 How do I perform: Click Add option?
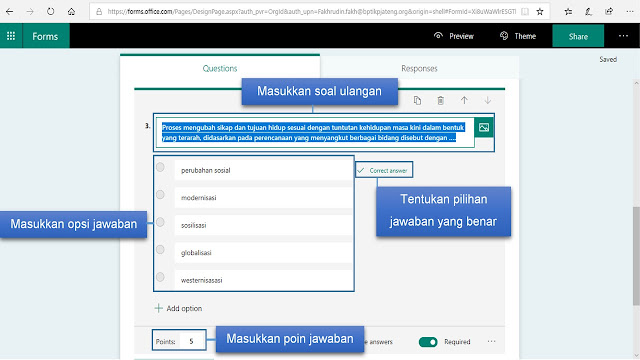pos(178,308)
